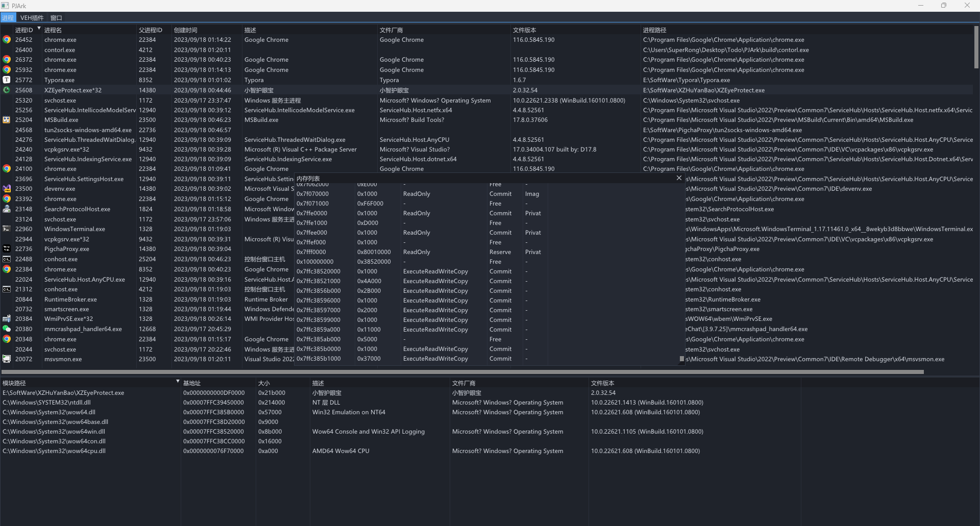Sort modules by 基地址 header
The height and width of the screenshot is (526, 980).
[x=218, y=383]
